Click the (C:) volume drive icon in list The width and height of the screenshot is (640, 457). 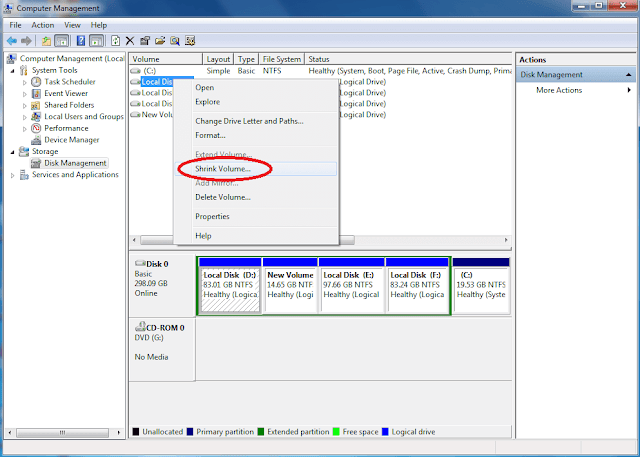[135, 71]
